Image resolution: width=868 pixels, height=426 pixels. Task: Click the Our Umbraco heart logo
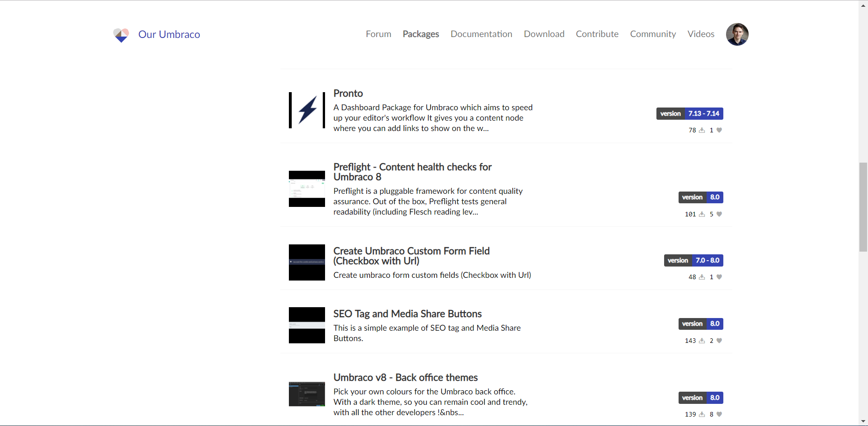pos(121,34)
